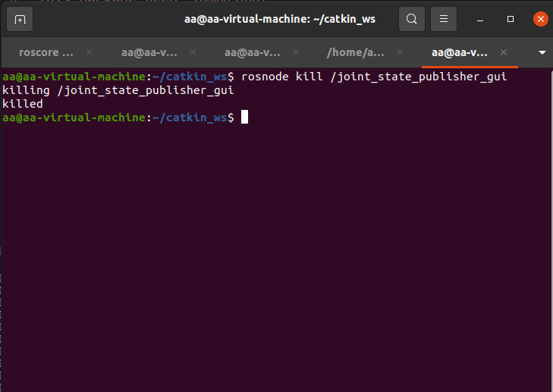The height and width of the screenshot is (392, 553).
Task: Open a new terminal tab with the plus icon
Action: click(x=20, y=19)
